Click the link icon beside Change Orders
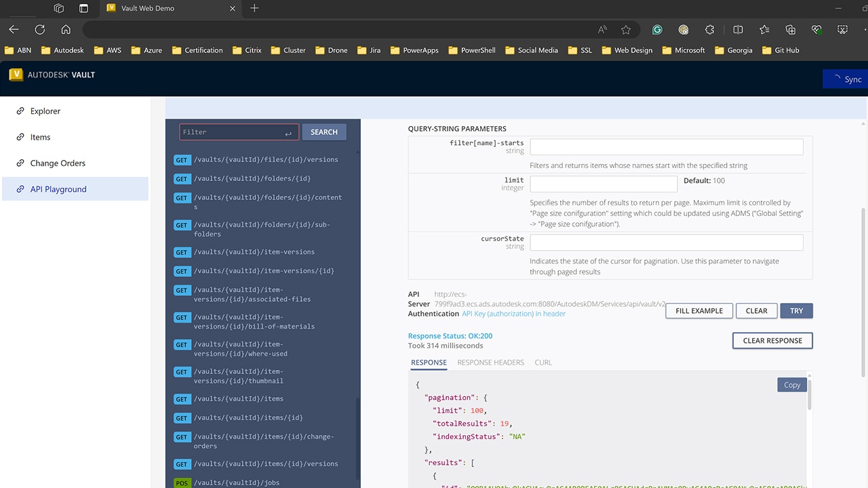 (x=20, y=163)
